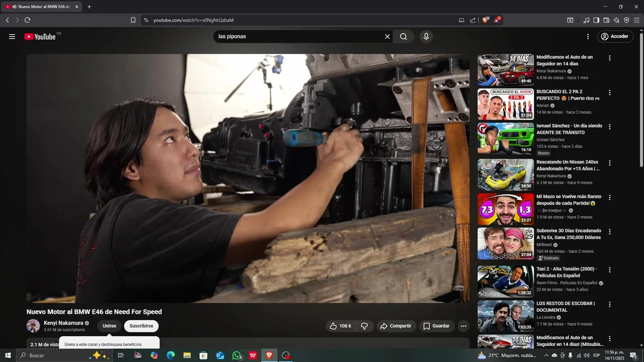Start voice search with the microphone

pyautogui.click(x=426, y=37)
